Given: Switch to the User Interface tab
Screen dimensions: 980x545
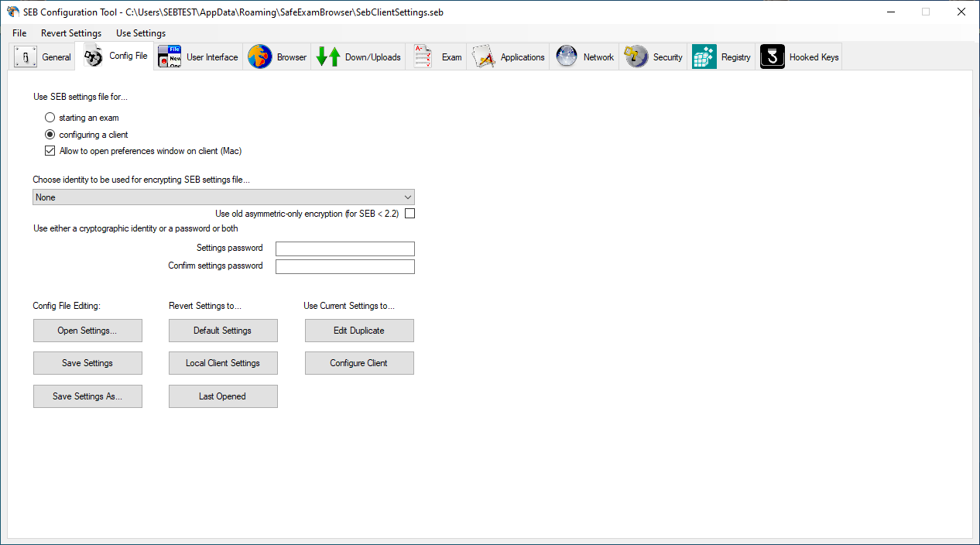Looking at the screenshot, I should (198, 57).
